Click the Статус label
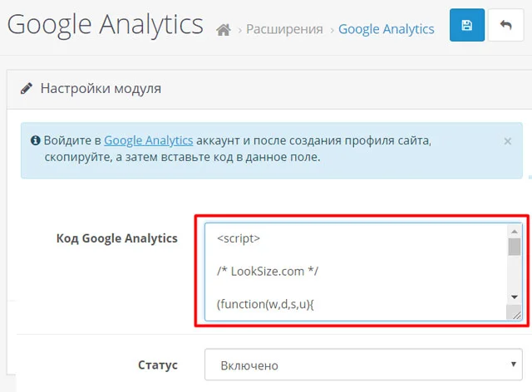532x392 pixels. [158, 365]
